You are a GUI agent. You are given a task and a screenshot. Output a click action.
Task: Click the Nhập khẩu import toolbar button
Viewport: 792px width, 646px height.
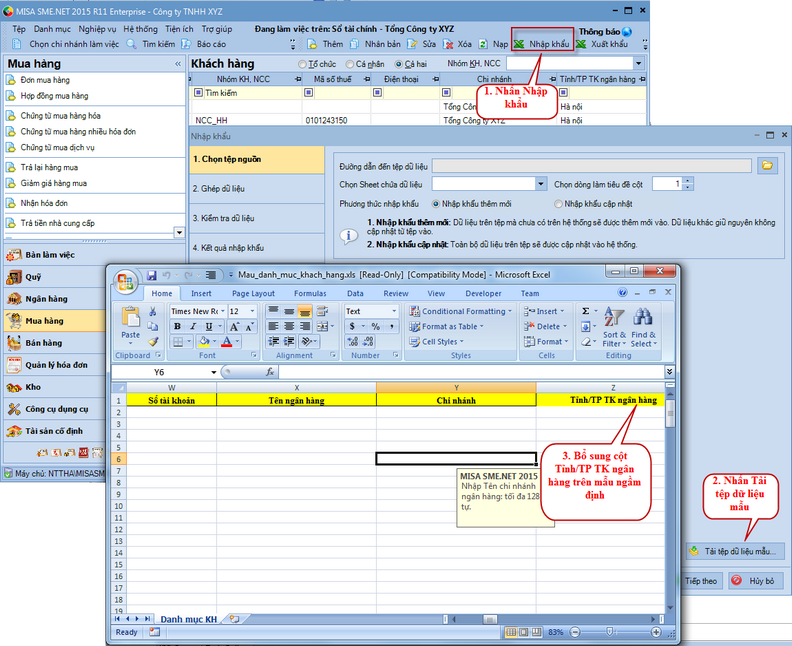542,44
